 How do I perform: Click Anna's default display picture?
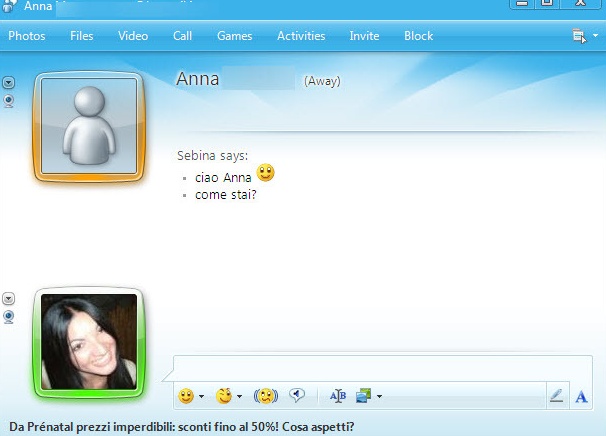click(x=89, y=126)
